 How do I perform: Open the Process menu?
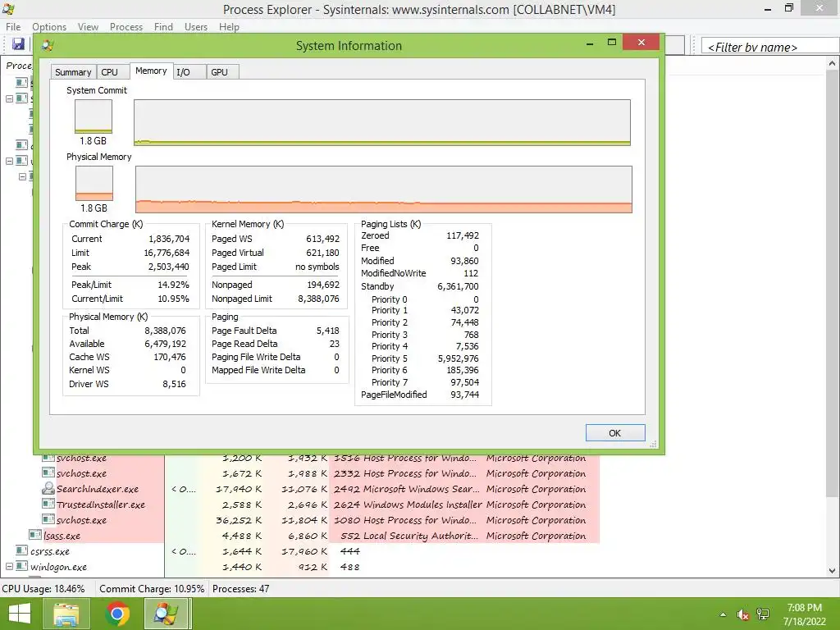click(126, 27)
